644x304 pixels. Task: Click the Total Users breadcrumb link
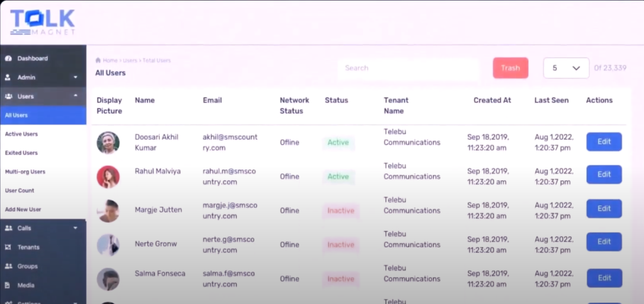(x=157, y=60)
